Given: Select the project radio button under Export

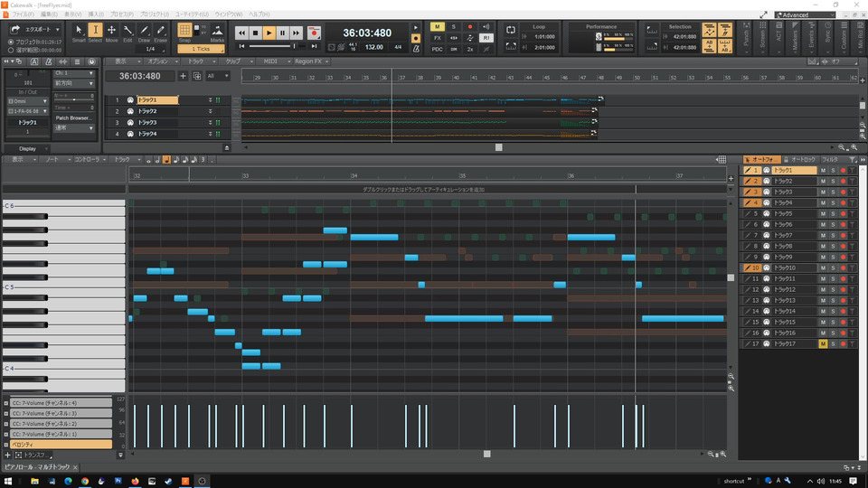Looking at the screenshot, I should pos(11,42).
